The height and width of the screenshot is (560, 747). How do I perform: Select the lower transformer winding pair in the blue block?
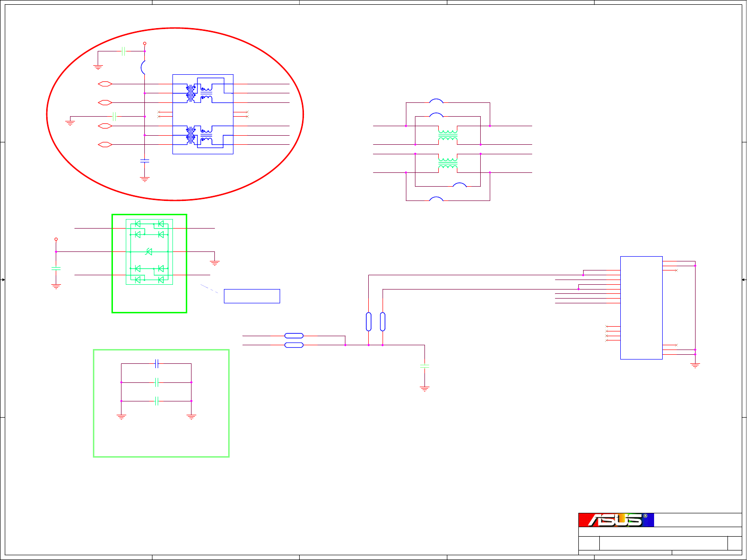click(199, 135)
